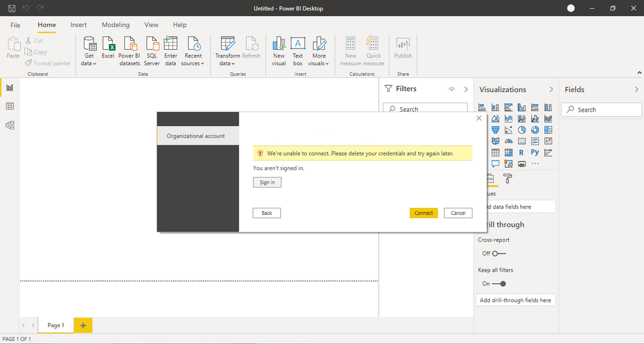Switch to the View ribbon tab
This screenshot has width=644, height=344.
pyautogui.click(x=151, y=25)
